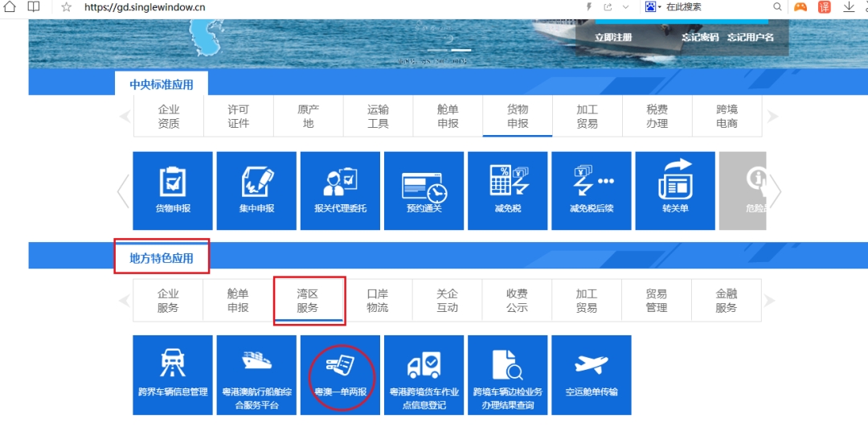This screenshot has width=868, height=439.
Task: Expand the Baidu search engine dropdown
Action: pos(660,7)
